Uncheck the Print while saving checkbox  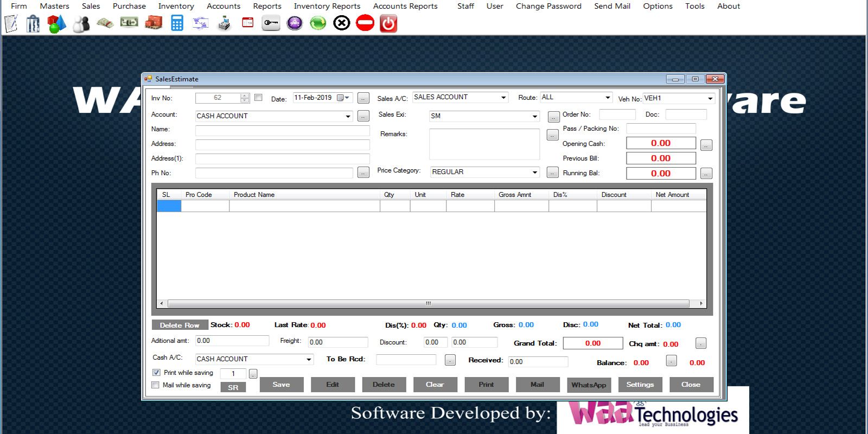[x=156, y=373]
